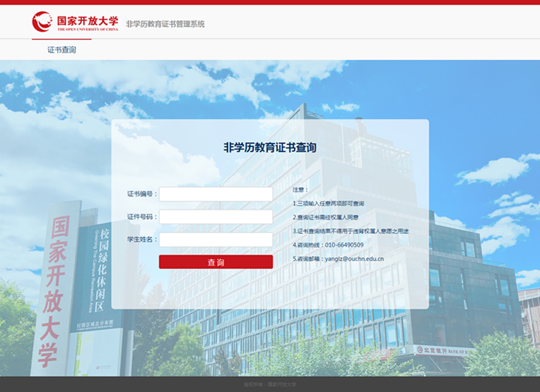The image size is (540, 392).
Task: Click the 注意 heading text
Action: click(x=300, y=190)
